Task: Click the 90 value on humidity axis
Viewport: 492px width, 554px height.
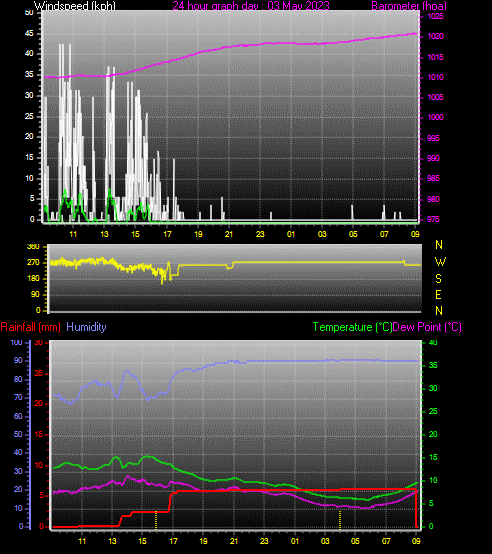Action: [x=18, y=360]
